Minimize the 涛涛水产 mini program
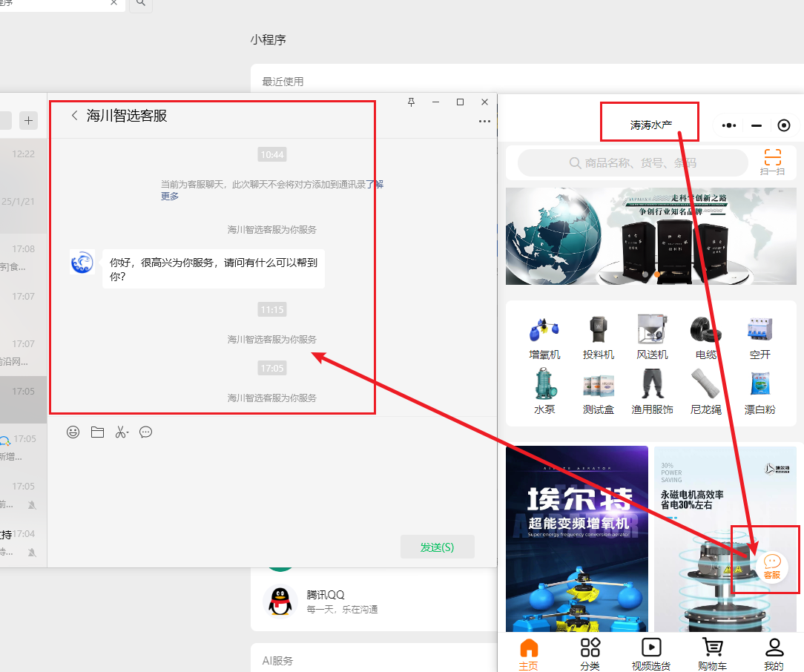This screenshot has width=804, height=672. pyautogui.click(x=757, y=125)
